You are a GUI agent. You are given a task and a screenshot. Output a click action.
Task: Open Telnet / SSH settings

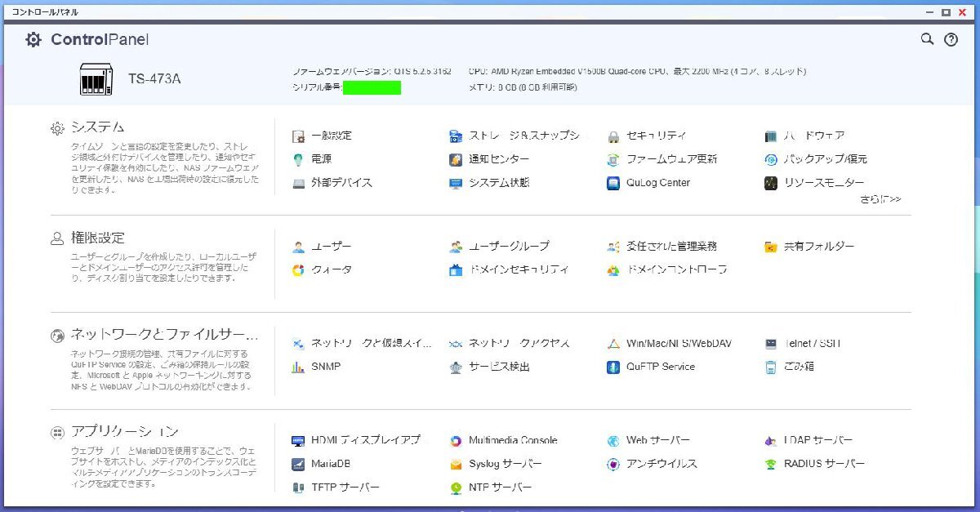pos(802,344)
